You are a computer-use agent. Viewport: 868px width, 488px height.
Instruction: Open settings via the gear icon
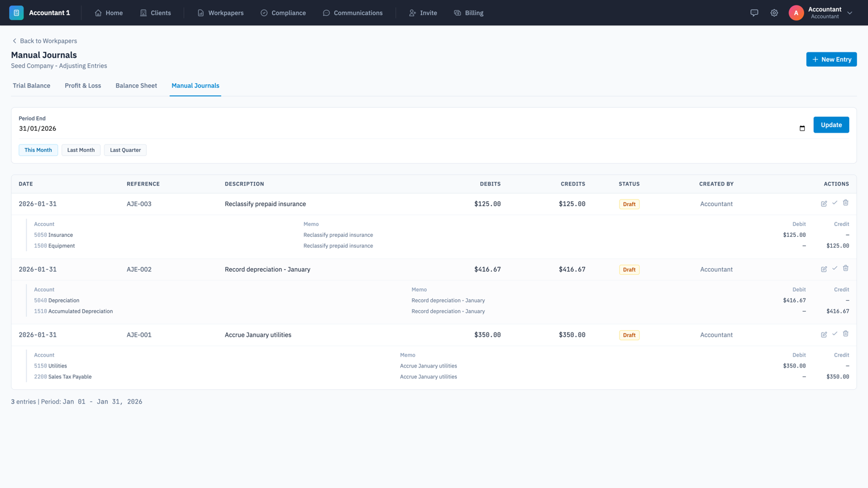774,13
